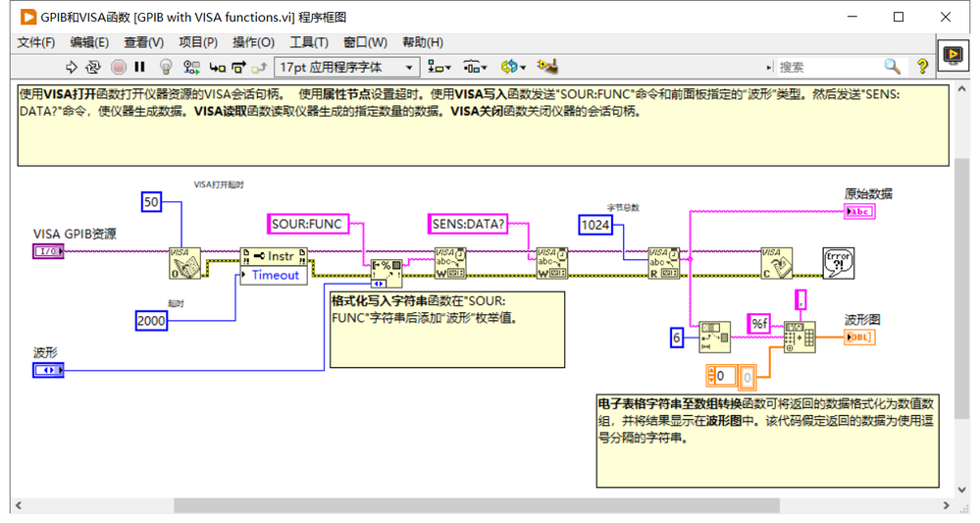
Task: Select the VISA GPIB资源 I/O terminal
Action: pos(48,251)
